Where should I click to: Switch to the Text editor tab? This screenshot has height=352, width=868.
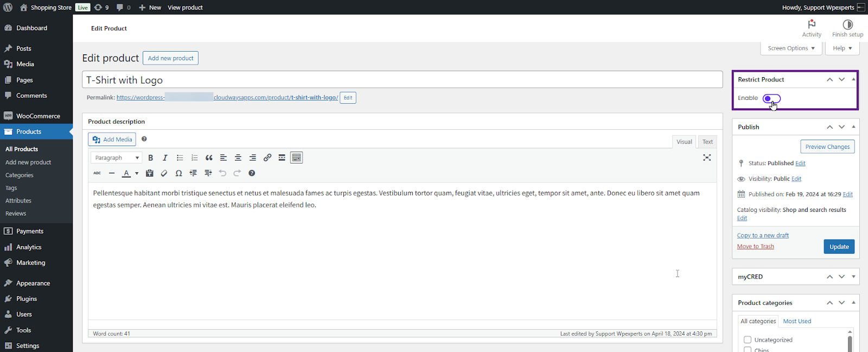point(707,142)
